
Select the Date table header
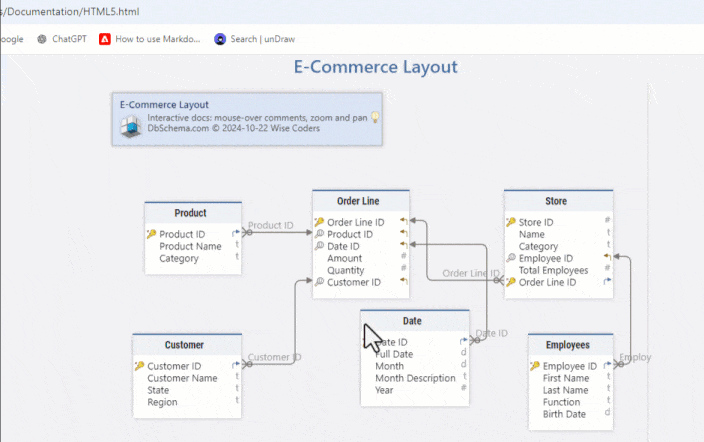pyautogui.click(x=414, y=321)
